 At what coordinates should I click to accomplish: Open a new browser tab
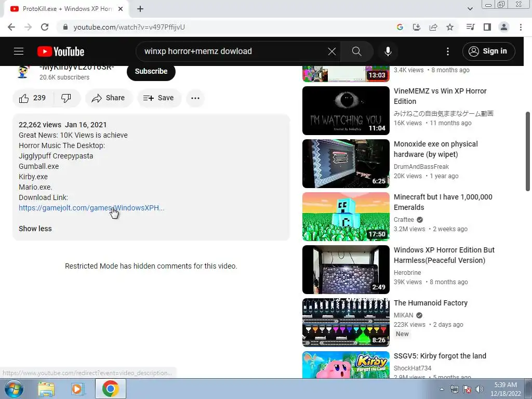[140, 9]
